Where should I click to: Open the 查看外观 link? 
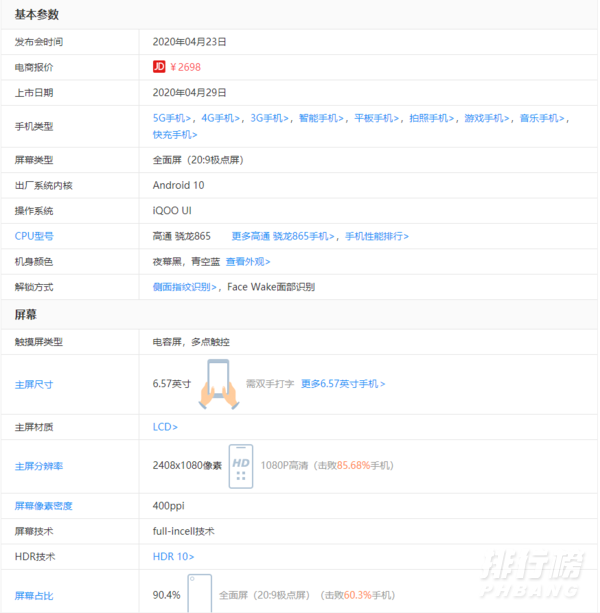click(x=248, y=262)
